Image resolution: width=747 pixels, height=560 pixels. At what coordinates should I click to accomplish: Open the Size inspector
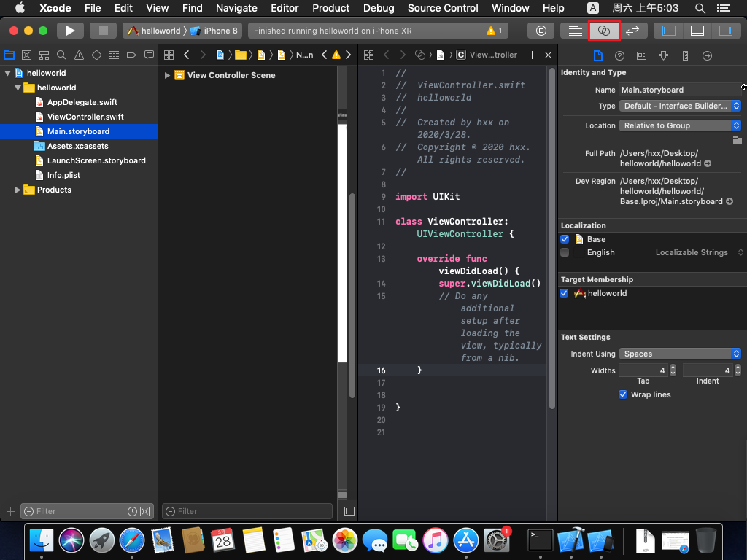coord(685,55)
